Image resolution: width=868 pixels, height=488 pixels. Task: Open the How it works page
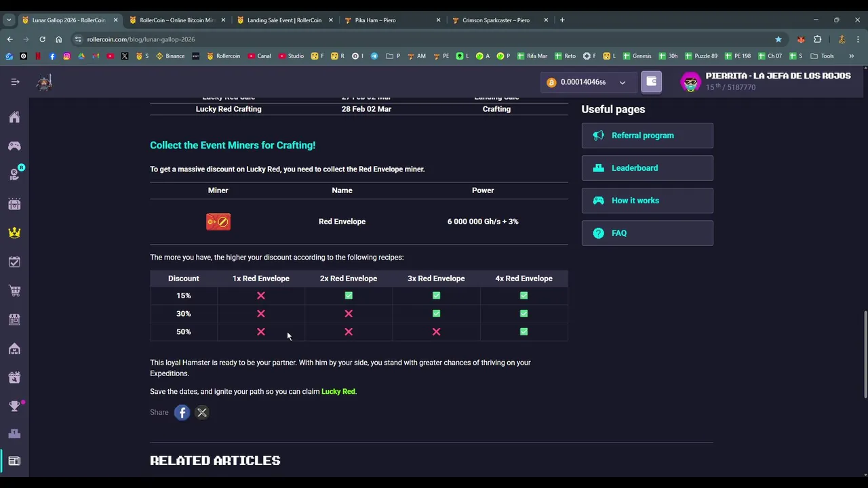click(x=647, y=201)
